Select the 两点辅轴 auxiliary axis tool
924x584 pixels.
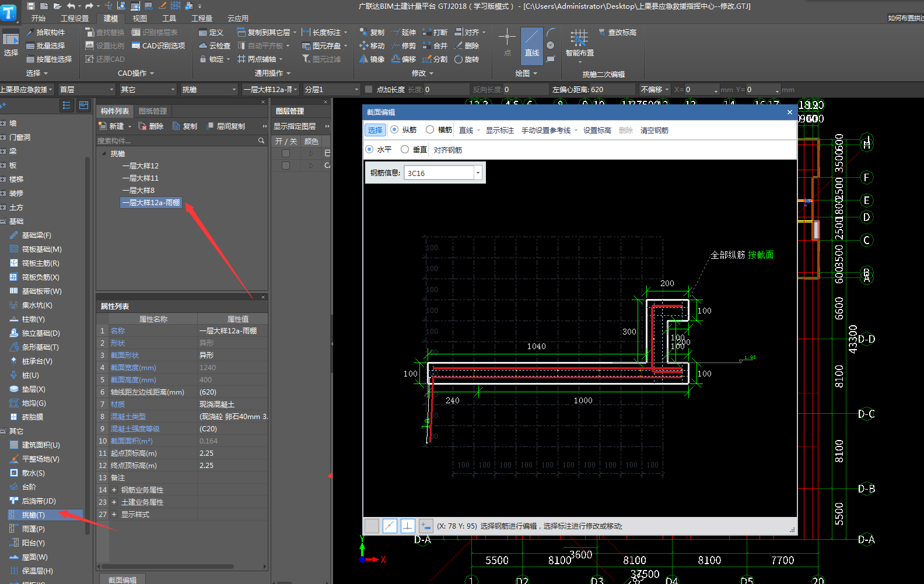click(260, 59)
